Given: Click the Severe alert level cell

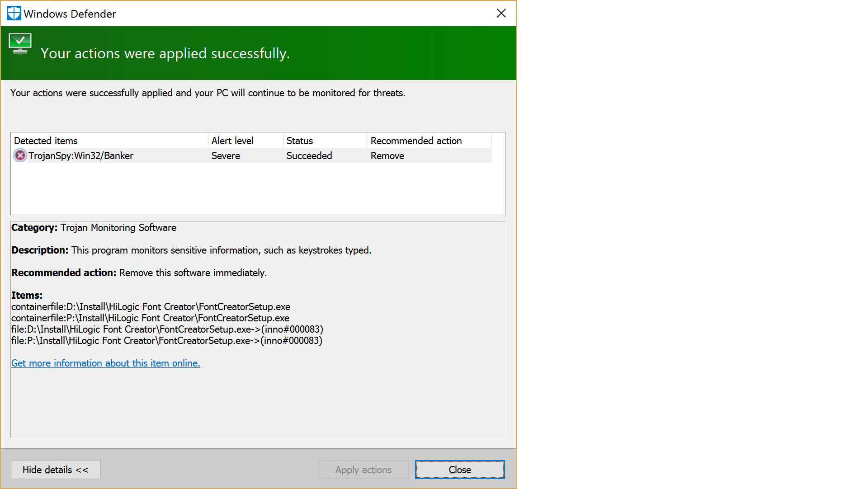Looking at the screenshot, I should 226,155.
